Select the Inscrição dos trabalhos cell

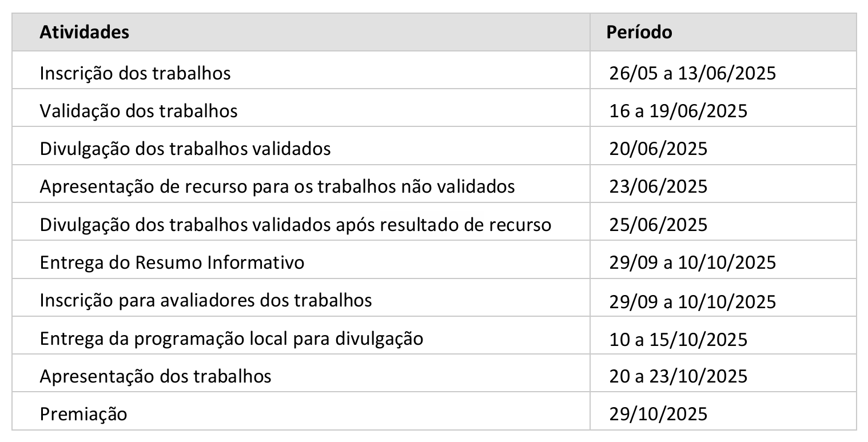pyautogui.click(x=301, y=70)
